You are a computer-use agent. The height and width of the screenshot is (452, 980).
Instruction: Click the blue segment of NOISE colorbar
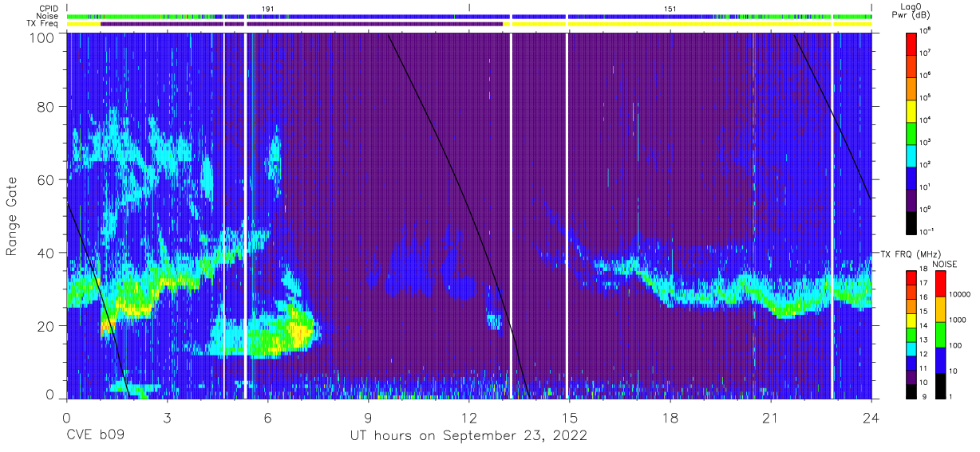(x=939, y=359)
